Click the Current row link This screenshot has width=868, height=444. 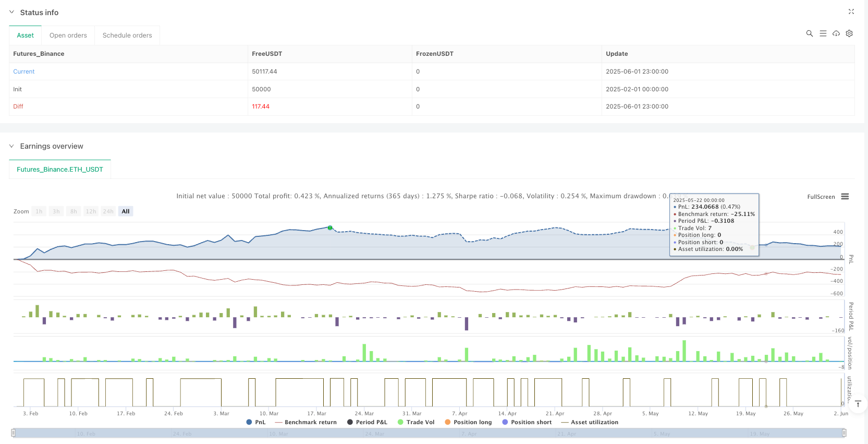coord(24,71)
